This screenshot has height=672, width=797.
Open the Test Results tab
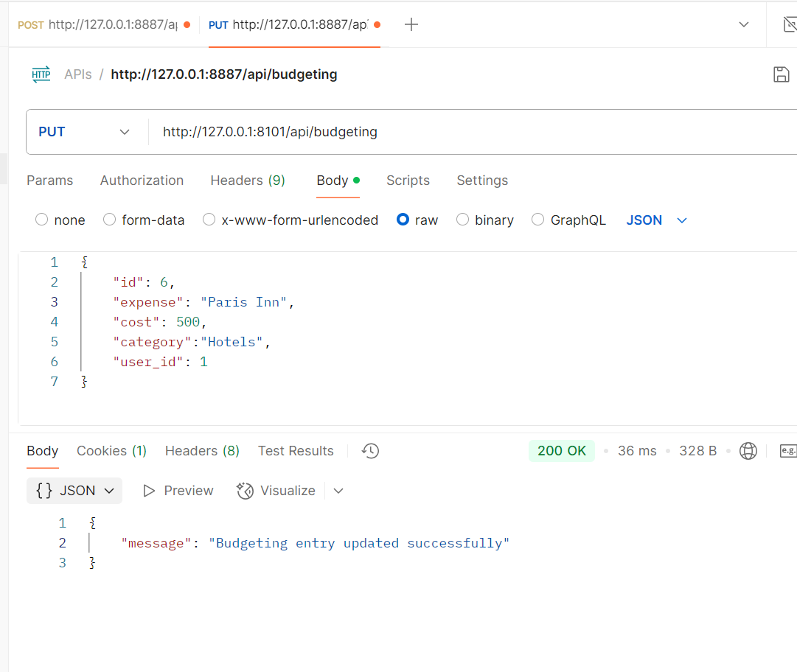[x=296, y=450]
